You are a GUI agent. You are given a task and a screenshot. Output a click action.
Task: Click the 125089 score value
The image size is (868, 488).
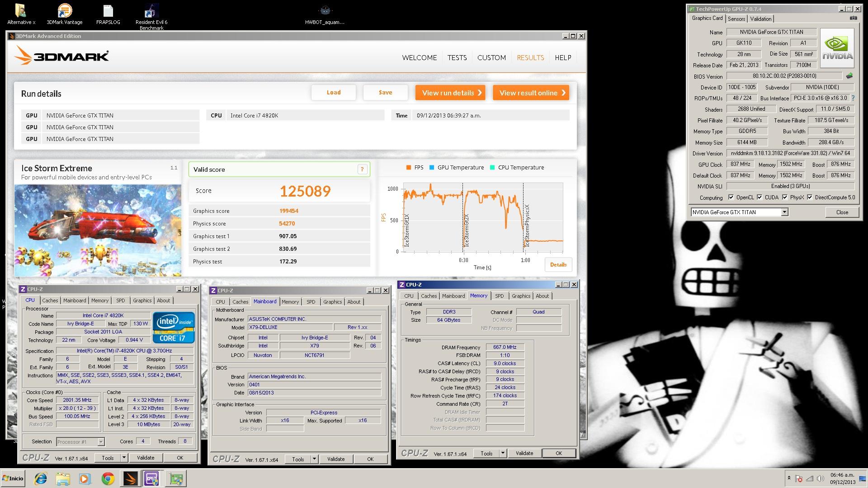[x=305, y=191]
